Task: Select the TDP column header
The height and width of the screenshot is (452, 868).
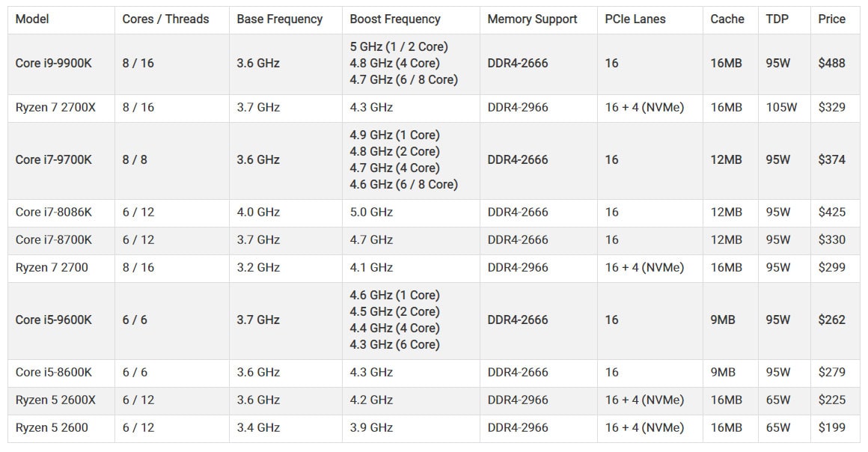Action: point(777,19)
